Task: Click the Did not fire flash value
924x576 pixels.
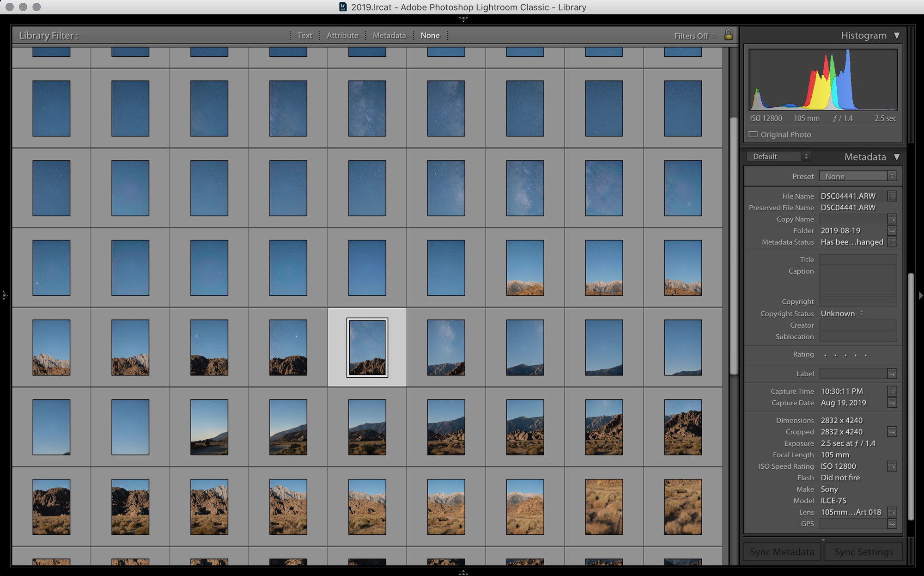Action: click(x=840, y=478)
